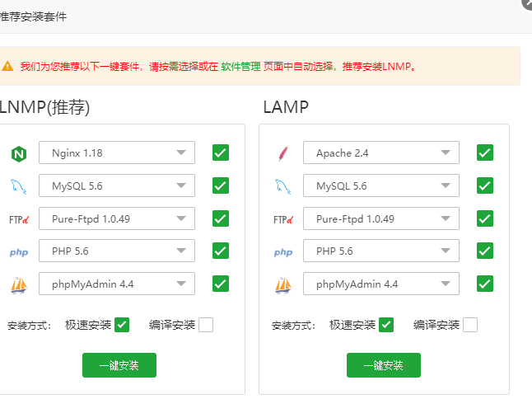Viewport: 532px width, 399px height.
Task: Enable 编译安装 checkbox in LNMP
Action: [206, 325]
